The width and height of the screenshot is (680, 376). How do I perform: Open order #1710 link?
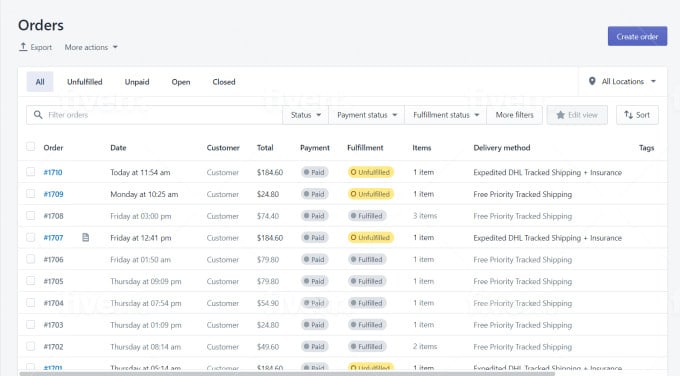[53, 172]
